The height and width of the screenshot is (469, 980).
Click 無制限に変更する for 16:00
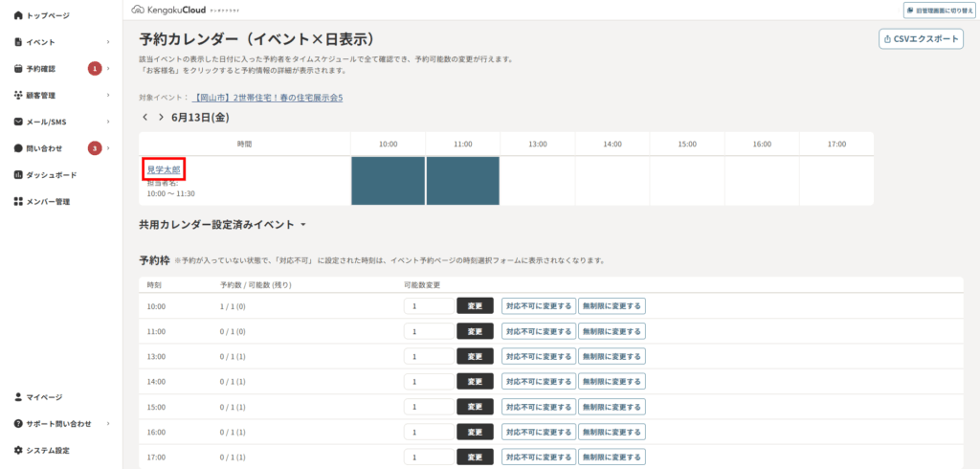[x=612, y=432]
